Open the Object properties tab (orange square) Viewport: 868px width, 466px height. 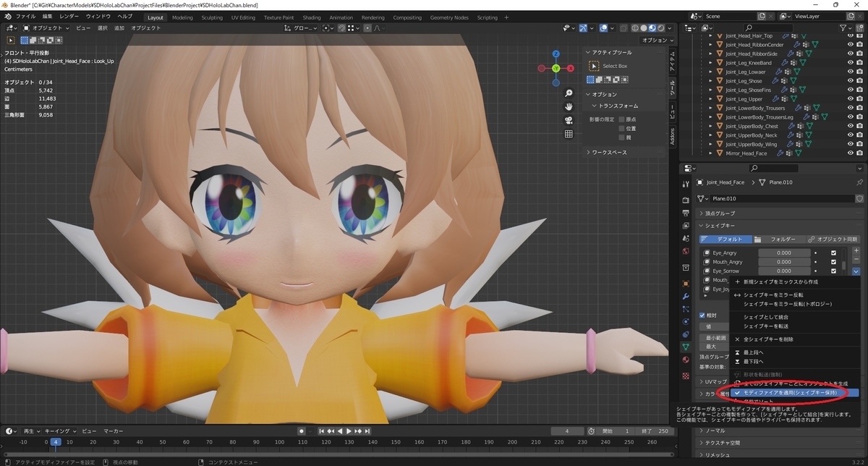click(686, 283)
